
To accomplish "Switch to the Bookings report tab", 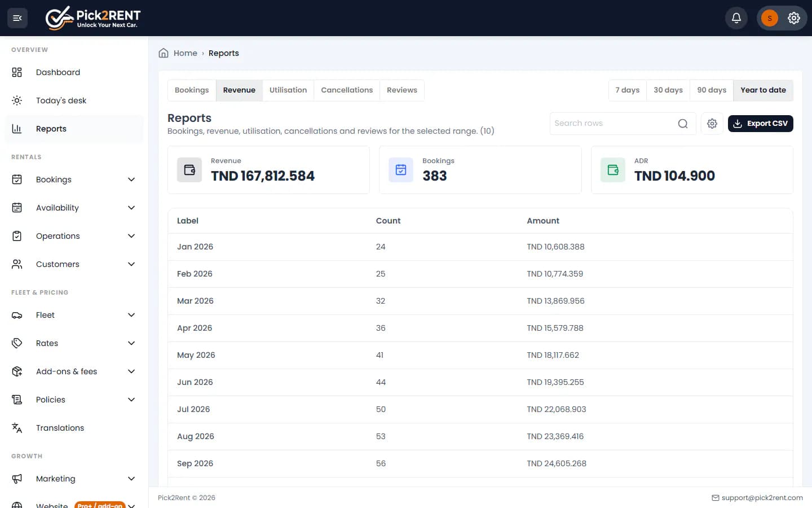I will tap(192, 90).
